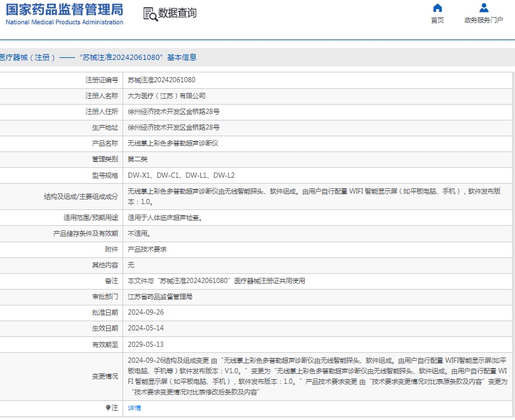This screenshot has width=515, height=420.
Task: Click the 产品名称 row label
Action: 105,143
